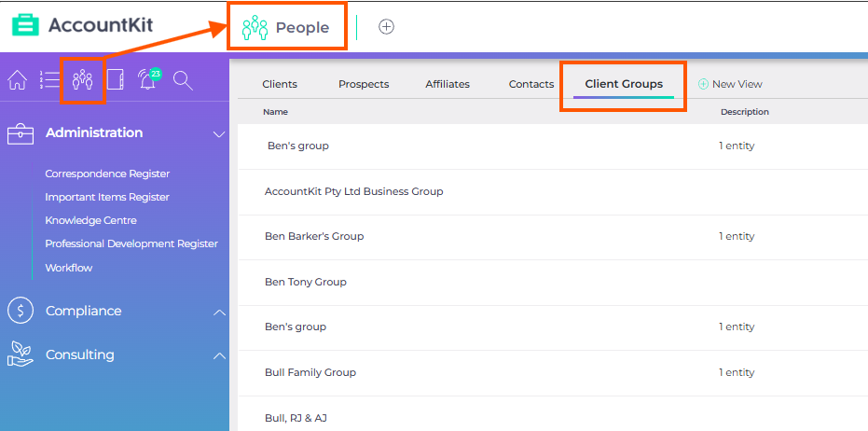Screen dimensions: 868x431
Task: Collapse the Administration section chevron
Action: [219, 134]
